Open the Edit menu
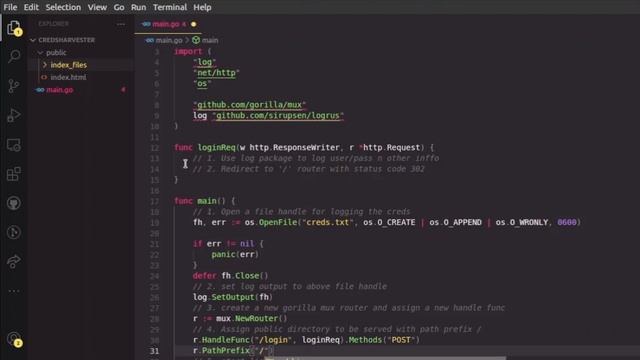Screen dimensions: 640x360 (31, 7)
